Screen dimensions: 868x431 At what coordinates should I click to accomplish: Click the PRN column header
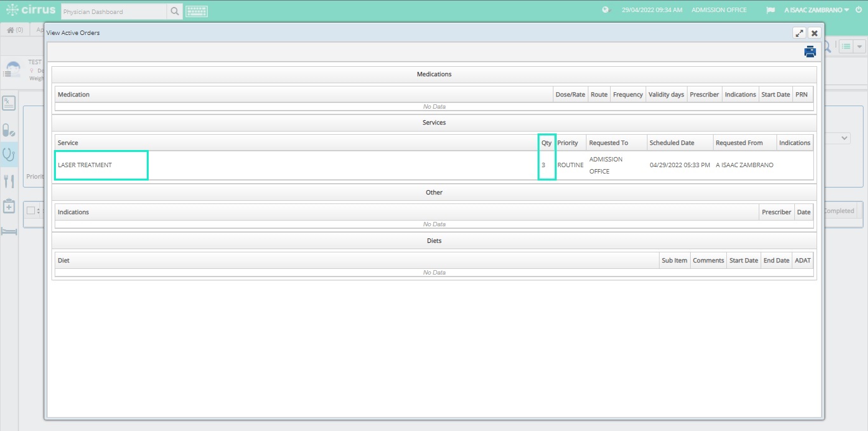coord(802,95)
